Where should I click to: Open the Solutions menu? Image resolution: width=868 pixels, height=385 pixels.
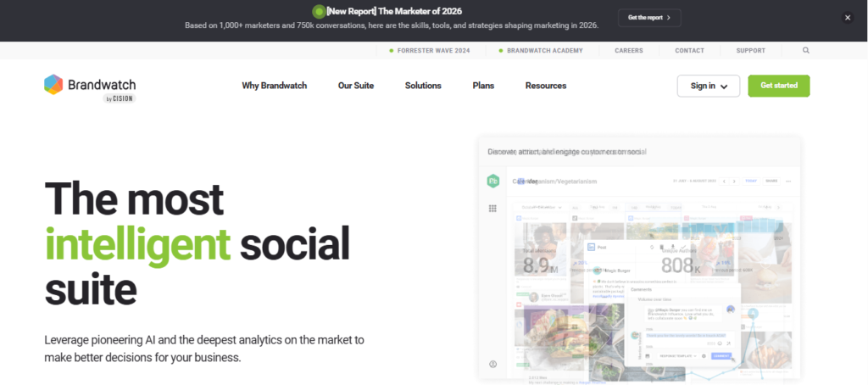coord(423,86)
